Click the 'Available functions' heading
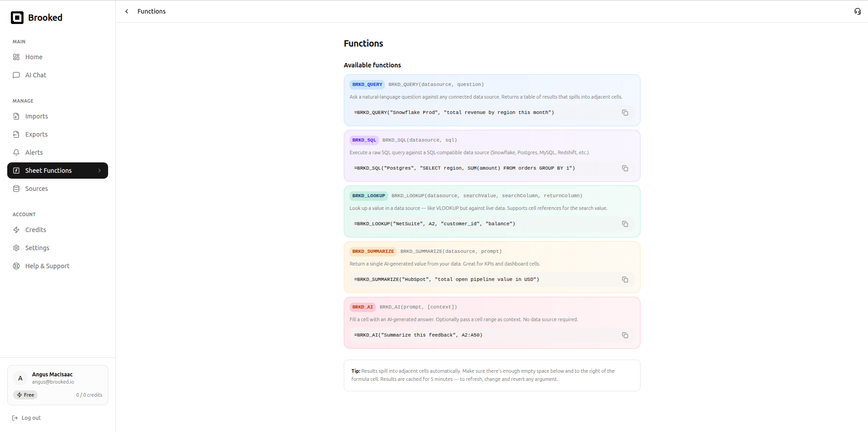Screen dimensions: 868x432 click(372, 65)
